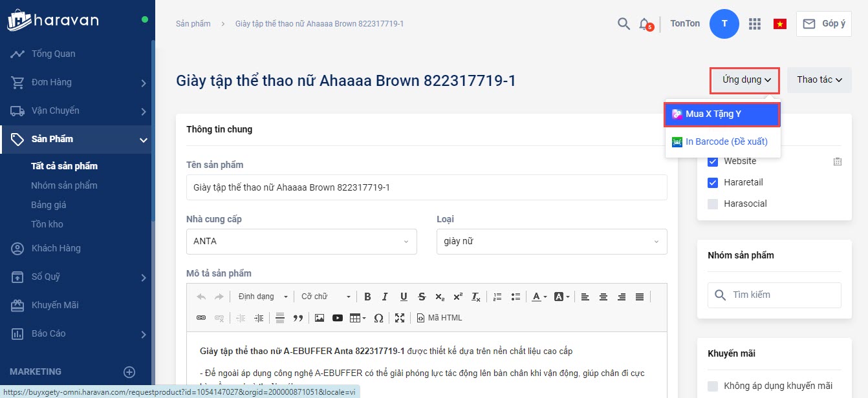Click the Website calendar schedule icon
Screen dimensions: 868x398
[838, 162]
